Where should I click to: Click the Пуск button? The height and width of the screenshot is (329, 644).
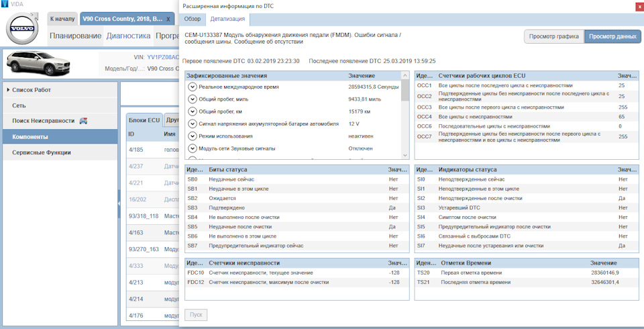click(x=196, y=315)
